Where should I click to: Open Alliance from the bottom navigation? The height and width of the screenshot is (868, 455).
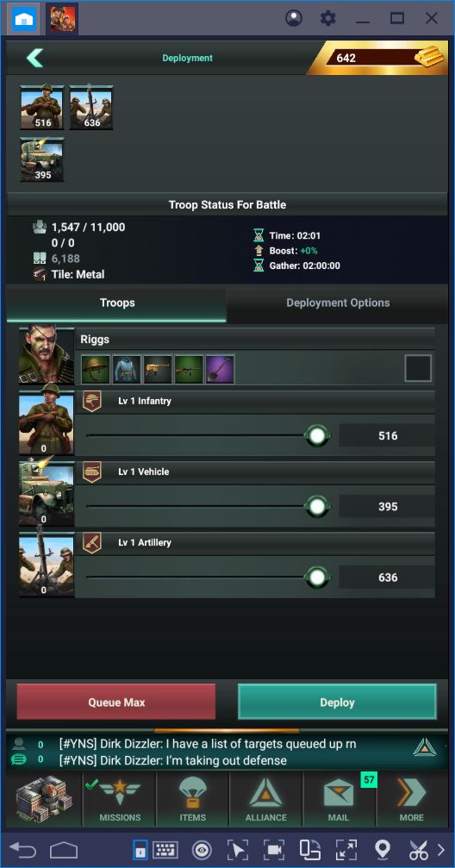(x=266, y=800)
